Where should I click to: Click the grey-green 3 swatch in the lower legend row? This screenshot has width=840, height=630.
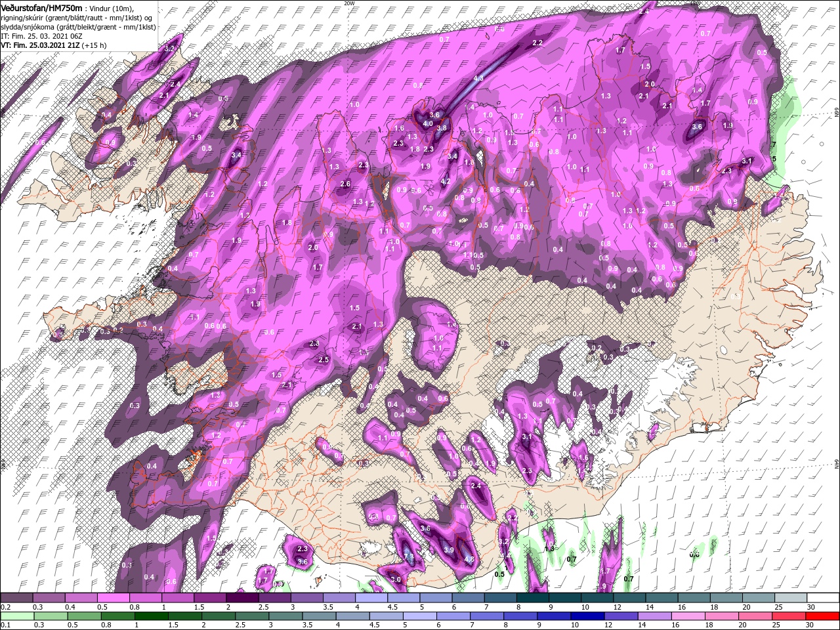(284, 616)
